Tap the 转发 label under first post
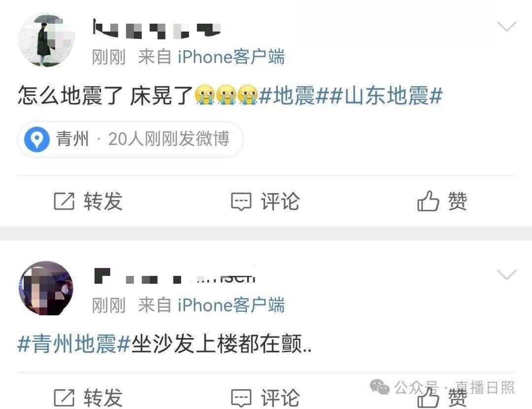532x409 pixels. pyautogui.click(x=103, y=201)
